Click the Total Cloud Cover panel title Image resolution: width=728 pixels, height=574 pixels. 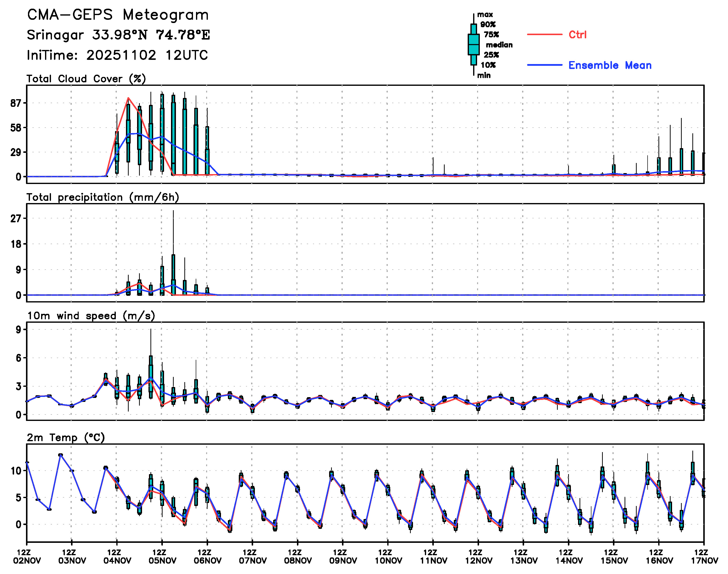pyautogui.click(x=86, y=79)
